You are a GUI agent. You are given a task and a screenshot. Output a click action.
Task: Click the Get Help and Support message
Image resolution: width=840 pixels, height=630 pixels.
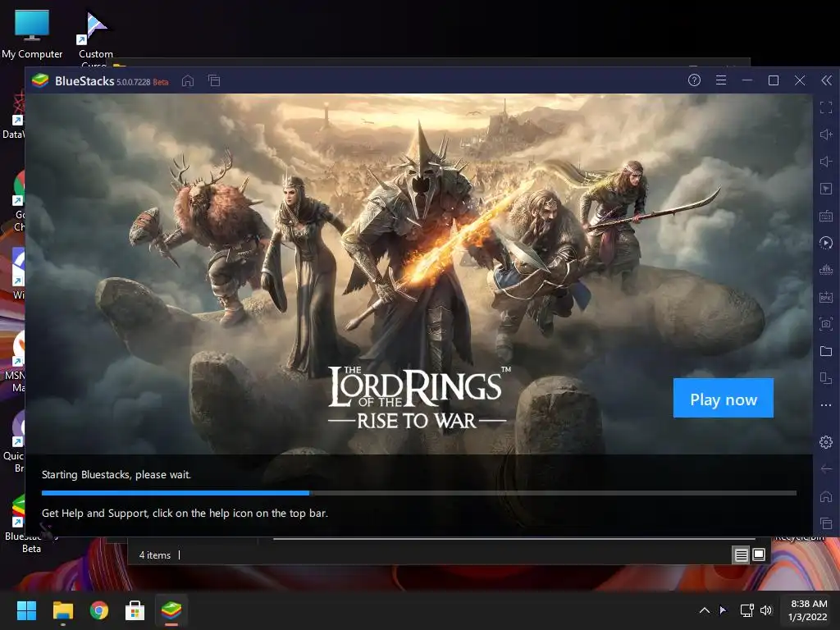pyautogui.click(x=185, y=514)
